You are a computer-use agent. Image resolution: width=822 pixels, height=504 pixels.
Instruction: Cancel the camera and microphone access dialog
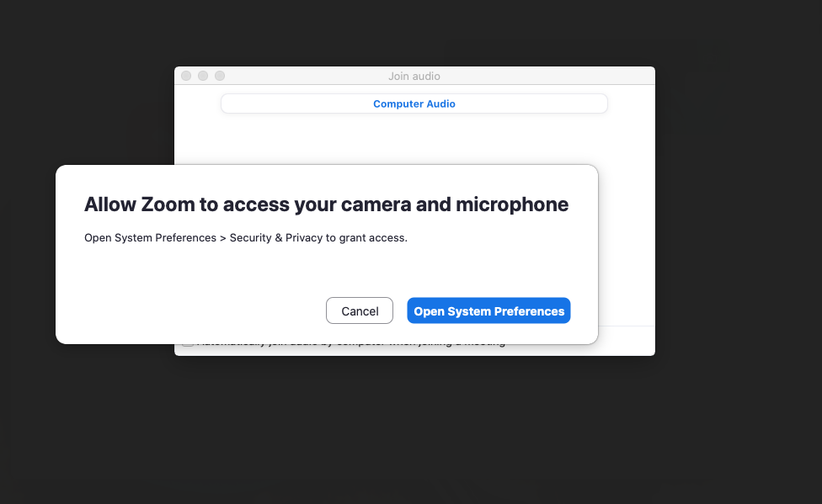coord(360,310)
